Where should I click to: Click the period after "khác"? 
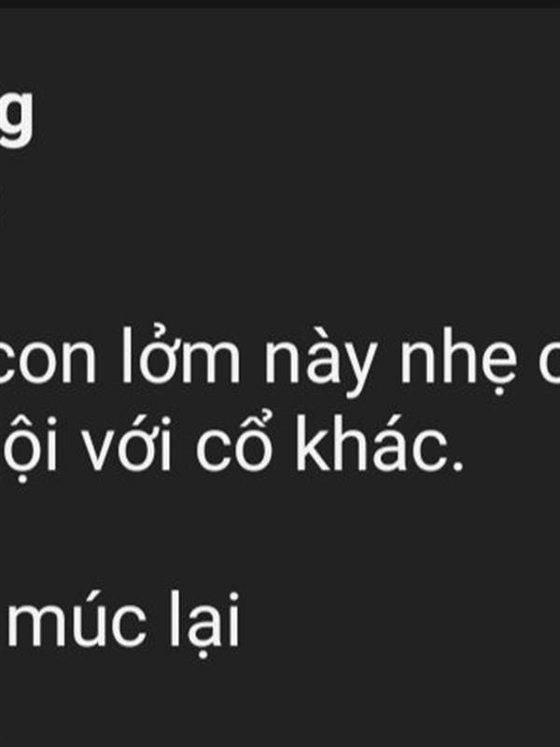pos(458,466)
